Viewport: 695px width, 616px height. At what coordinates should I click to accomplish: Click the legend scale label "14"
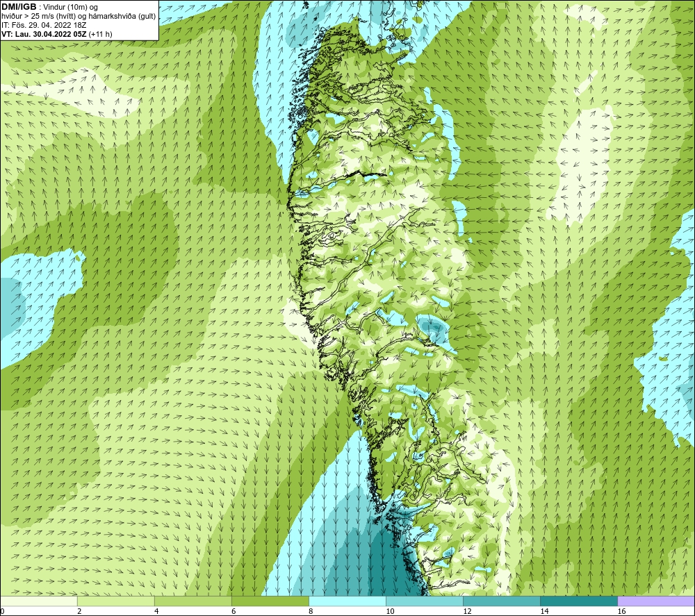coord(544,611)
